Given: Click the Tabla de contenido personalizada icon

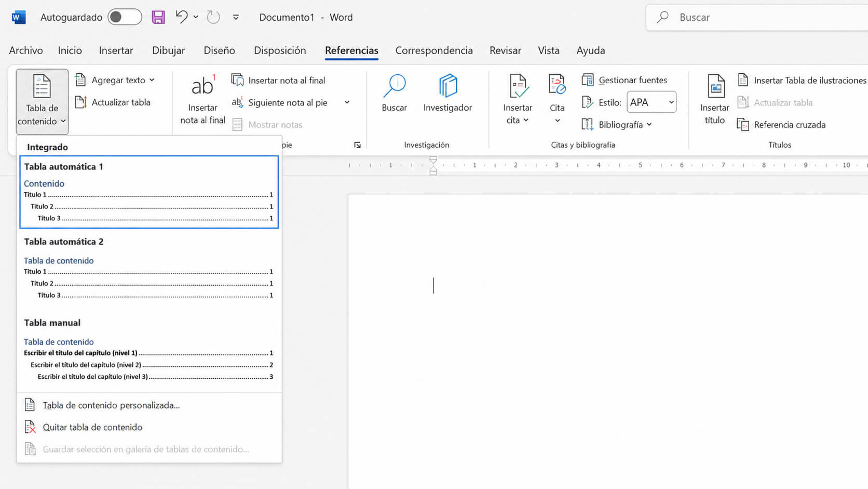Looking at the screenshot, I should [30, 405].
